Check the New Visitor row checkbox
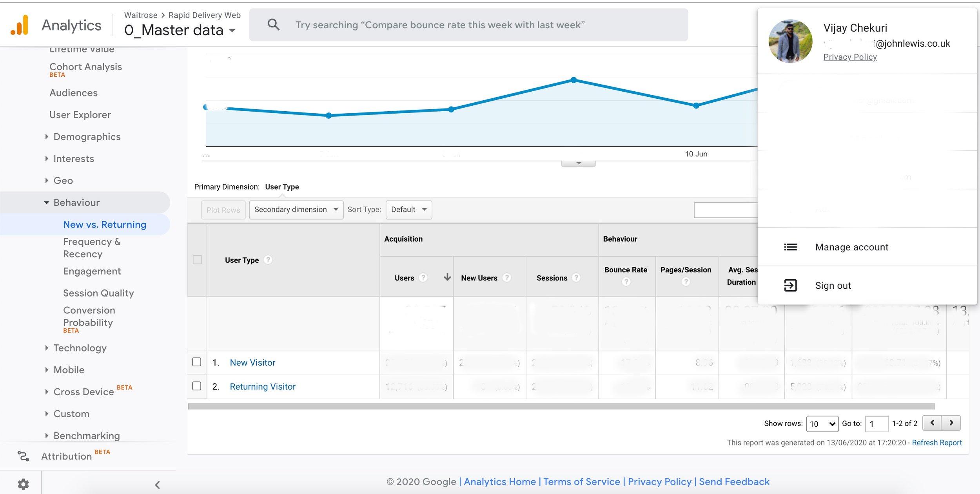 197,362
